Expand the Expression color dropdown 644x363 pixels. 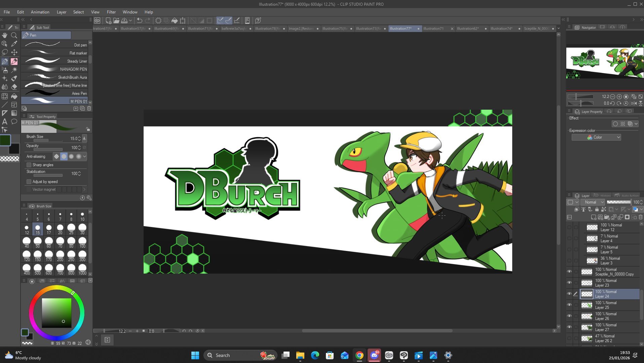pos(596,137)
